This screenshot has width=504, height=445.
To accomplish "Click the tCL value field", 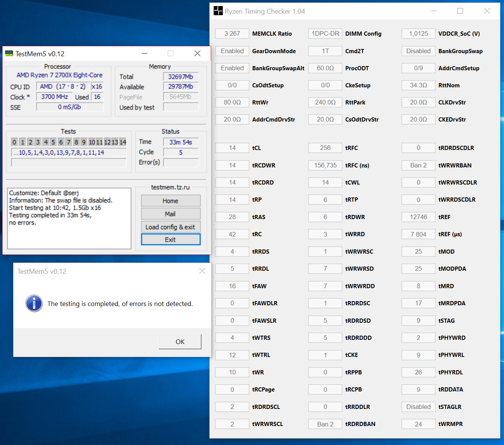I will pyautogui.click(x=232, y=148).
